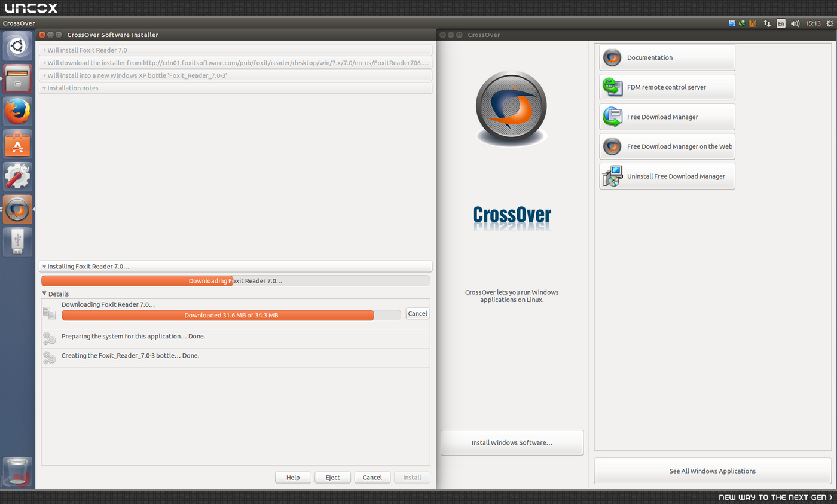
Task: Open the network indicator with up-down arrows
Action: (767, 23)
